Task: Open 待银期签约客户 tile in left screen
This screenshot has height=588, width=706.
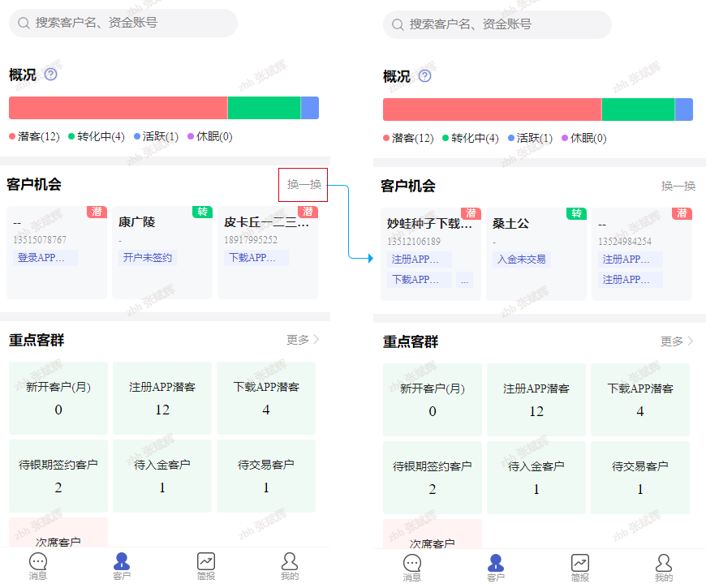Action: point(58,476)
